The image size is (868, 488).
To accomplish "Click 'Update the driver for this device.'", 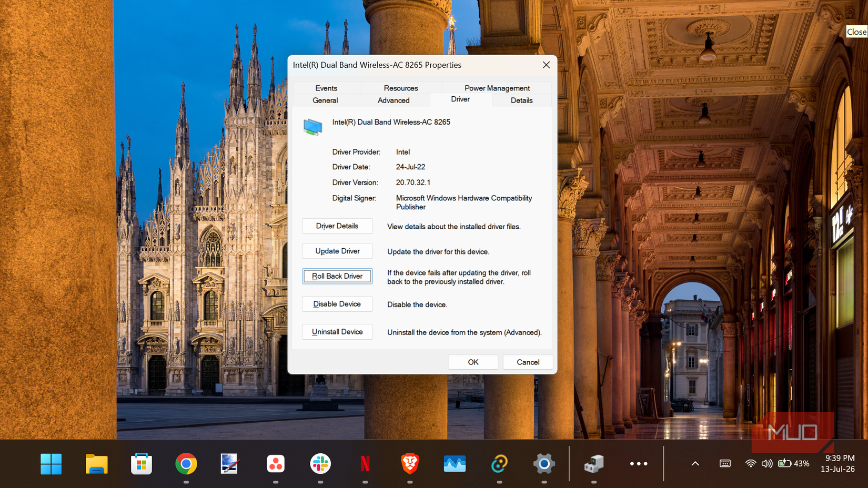I will tap(438, 252).
